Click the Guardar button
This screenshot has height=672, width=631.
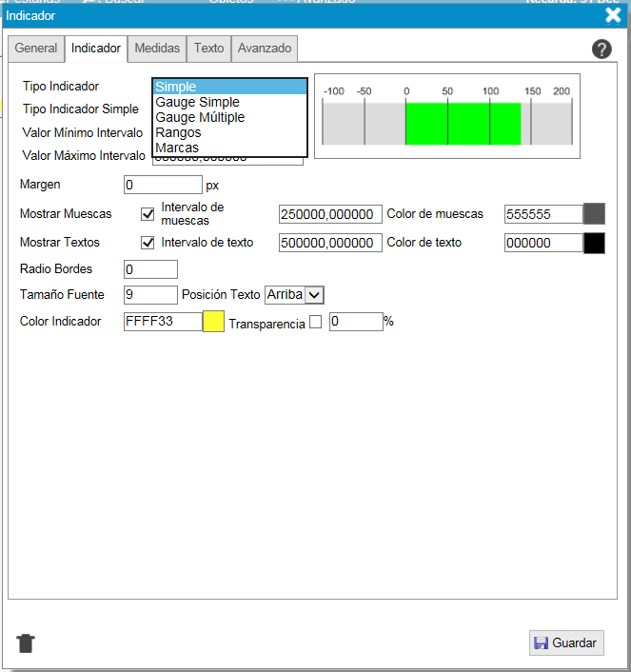click(x=566, y=643)
